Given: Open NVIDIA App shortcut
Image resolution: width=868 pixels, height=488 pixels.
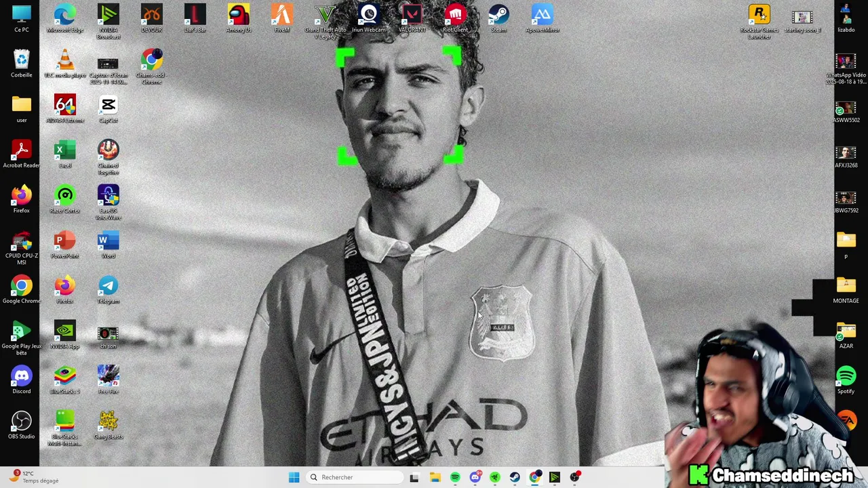Looking at the screenshot, I should [x=65, y=334].
